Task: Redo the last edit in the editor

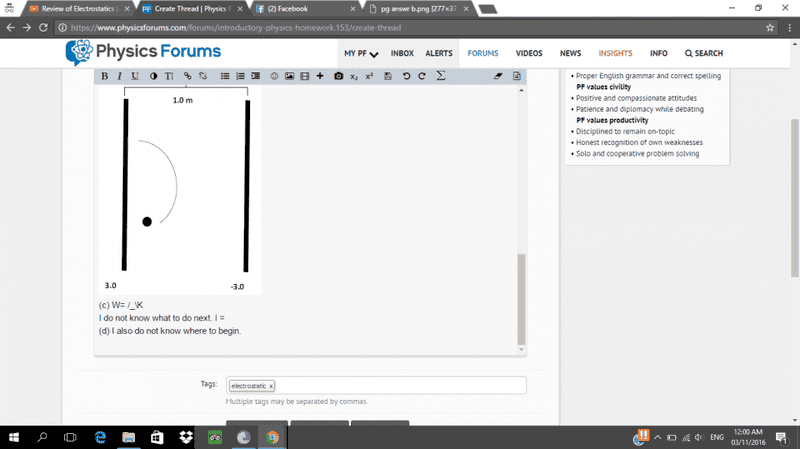Action: [422, 76]
